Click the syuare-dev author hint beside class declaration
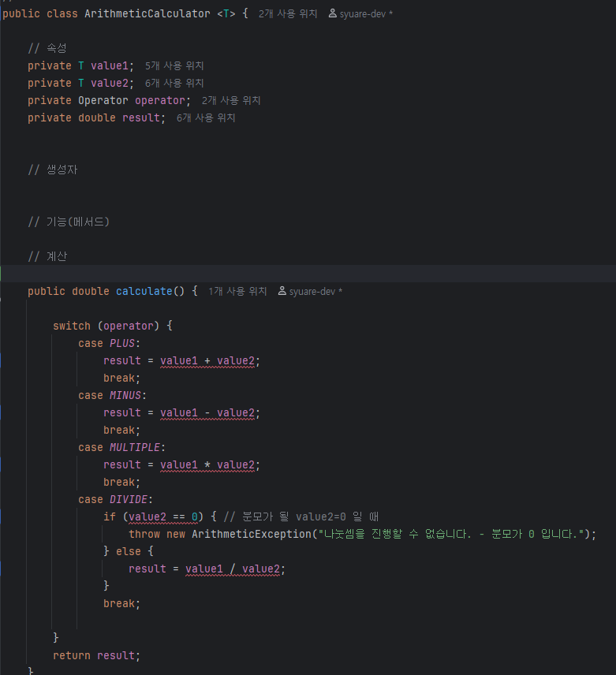616x675 pixels. pyautogui.click(x=366, y=14)
